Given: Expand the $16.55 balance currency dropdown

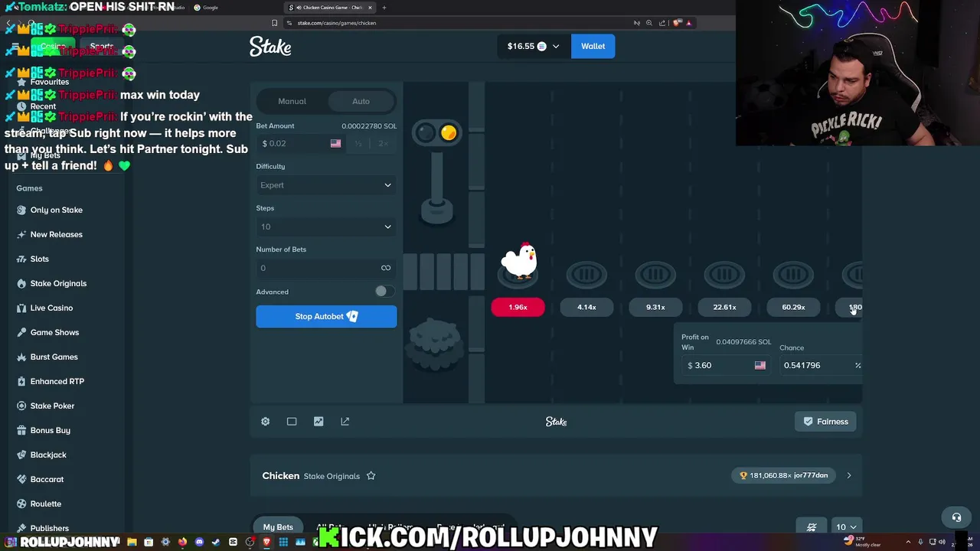Looking at the screenshot, I should pyautogui.click(x=533, y=46).
